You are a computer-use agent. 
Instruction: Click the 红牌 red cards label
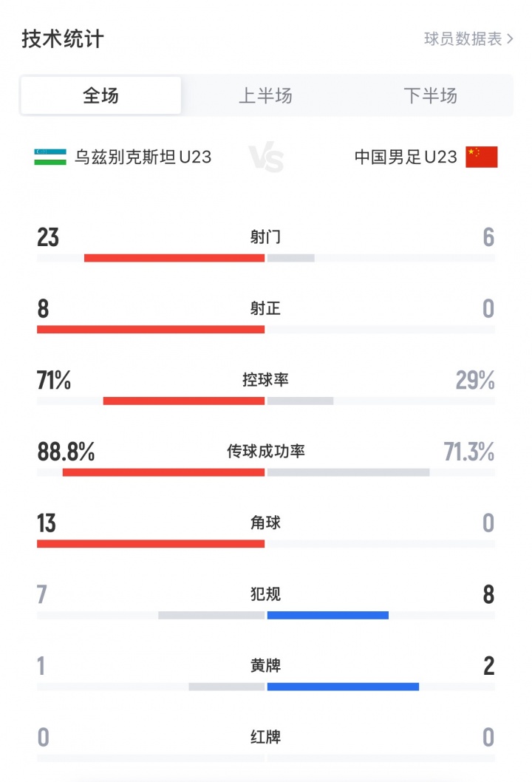265,737
